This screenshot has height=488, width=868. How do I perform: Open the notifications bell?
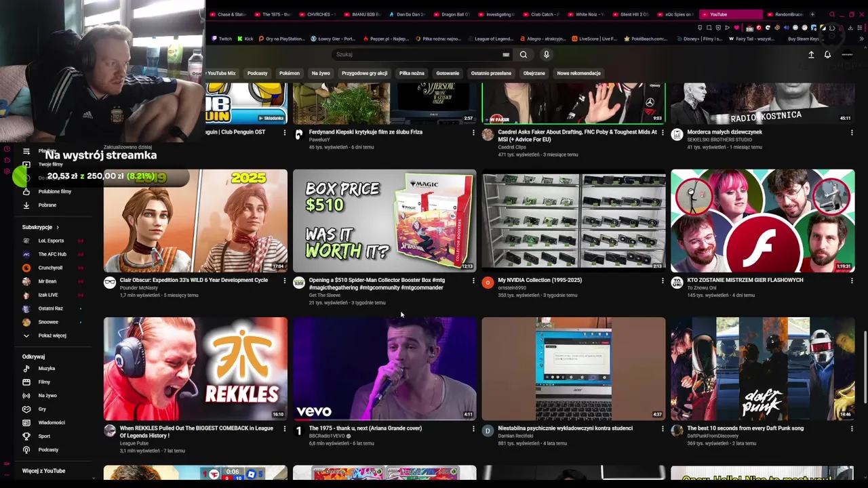[x=827, y=55]
